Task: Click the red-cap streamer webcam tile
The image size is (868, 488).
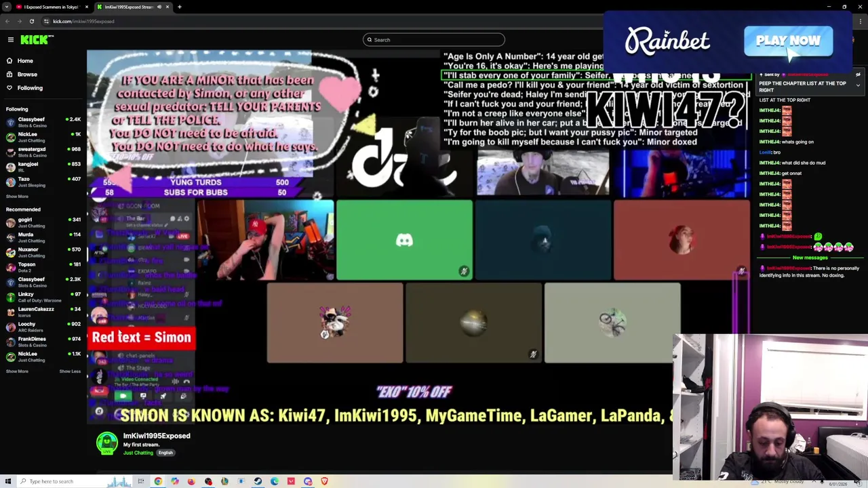Action: (x=265, y=240)
